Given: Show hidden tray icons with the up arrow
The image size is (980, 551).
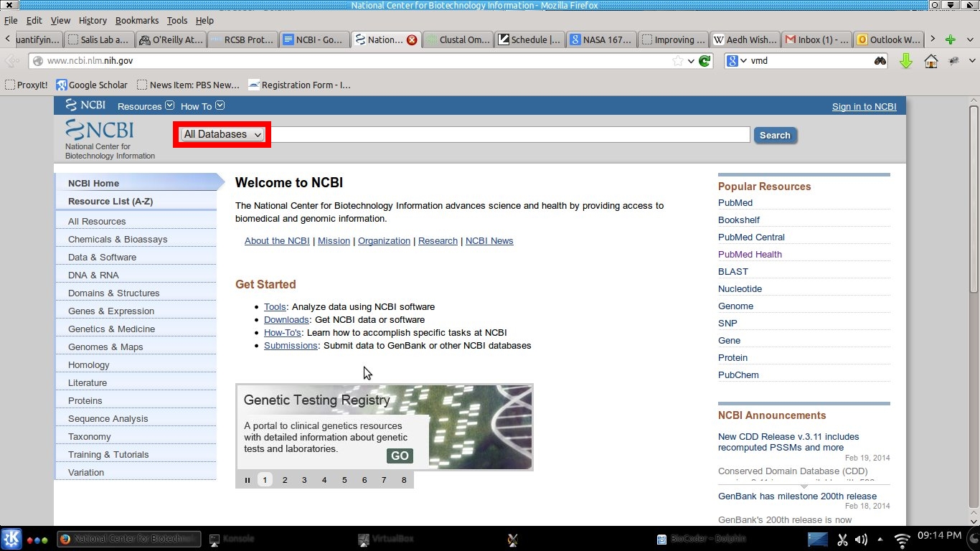Looking at the screenshot, I should click(880, 540).
